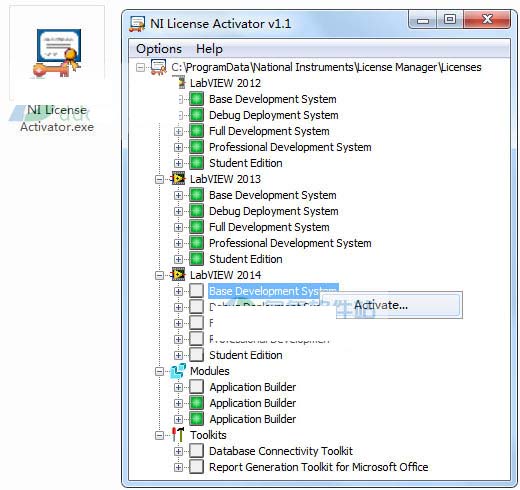
Task: Click green status box of LabVIEW 2013 Student Edition
Action: coord(196,259)
